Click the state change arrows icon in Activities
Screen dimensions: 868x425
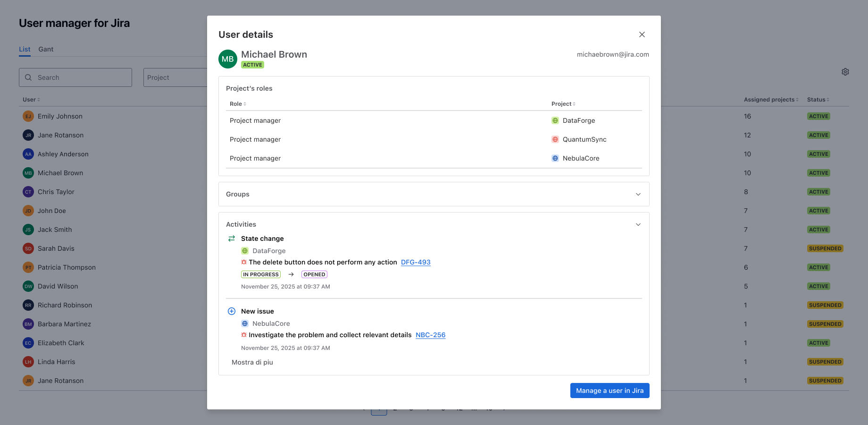coord(231,238)
